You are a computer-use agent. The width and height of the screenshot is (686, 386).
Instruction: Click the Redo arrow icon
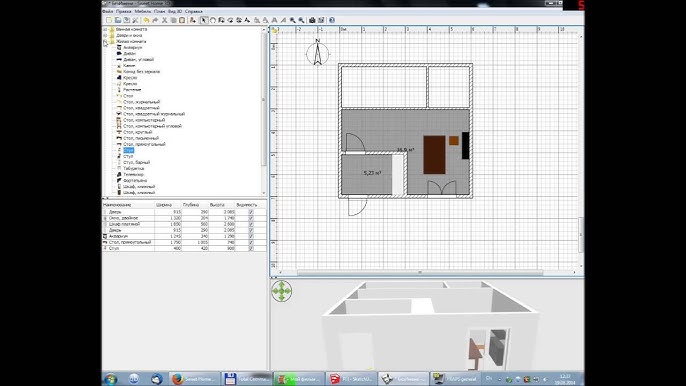pos(154,20)
